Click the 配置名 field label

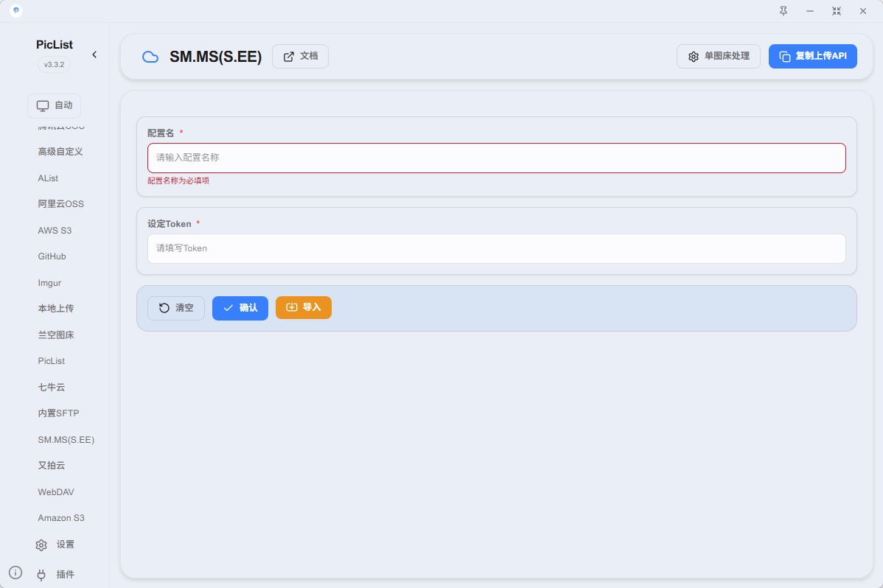(161, 133)
